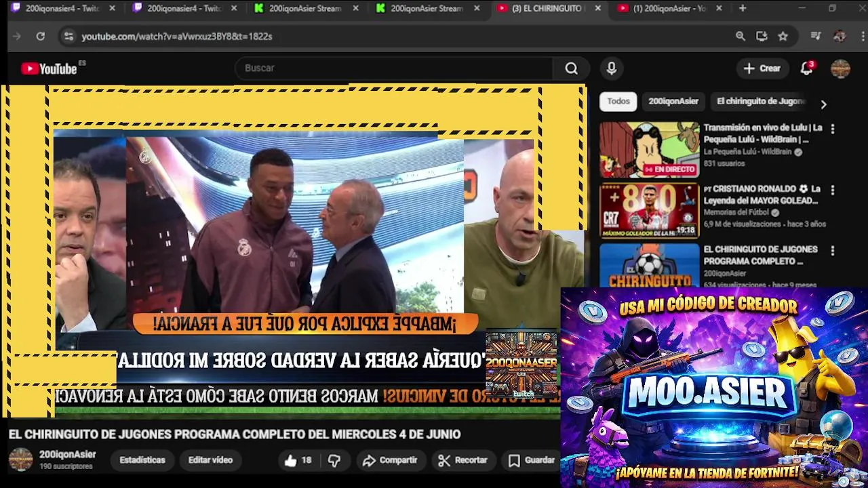The image size is (868, 488).
Task: Select the 200iqonAsier filter chip
Action: click(x=673, y=101)
